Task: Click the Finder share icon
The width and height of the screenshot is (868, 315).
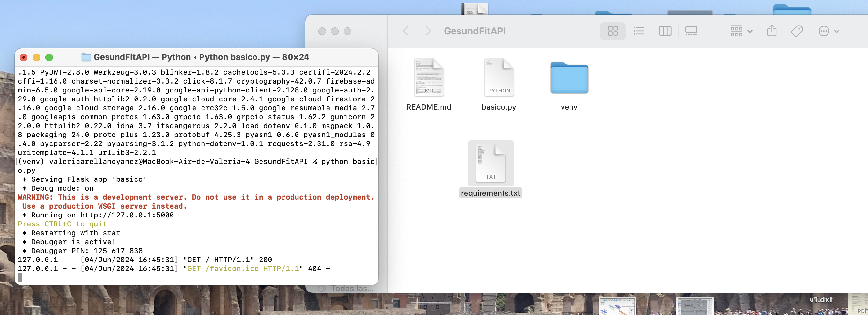Action: pyautogui.click(x=772, y=31)
